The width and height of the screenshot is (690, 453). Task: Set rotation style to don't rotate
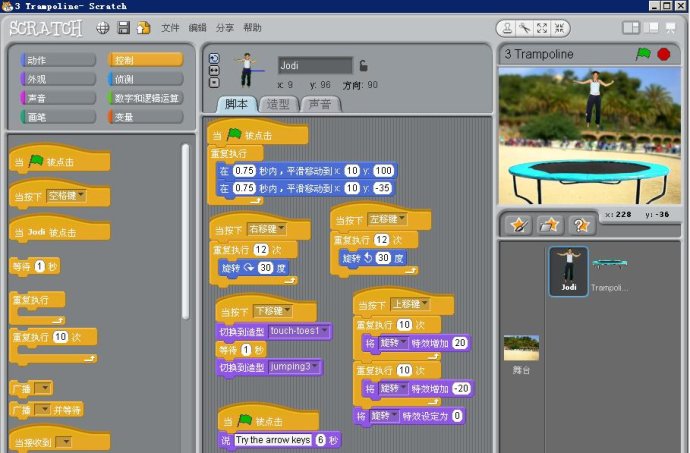214,82
